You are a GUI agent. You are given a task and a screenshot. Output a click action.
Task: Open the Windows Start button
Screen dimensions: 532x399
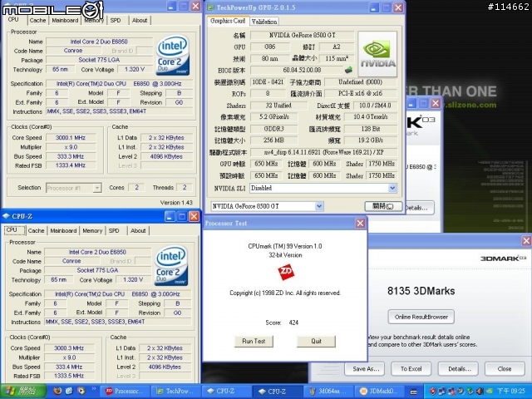point(23,392)
